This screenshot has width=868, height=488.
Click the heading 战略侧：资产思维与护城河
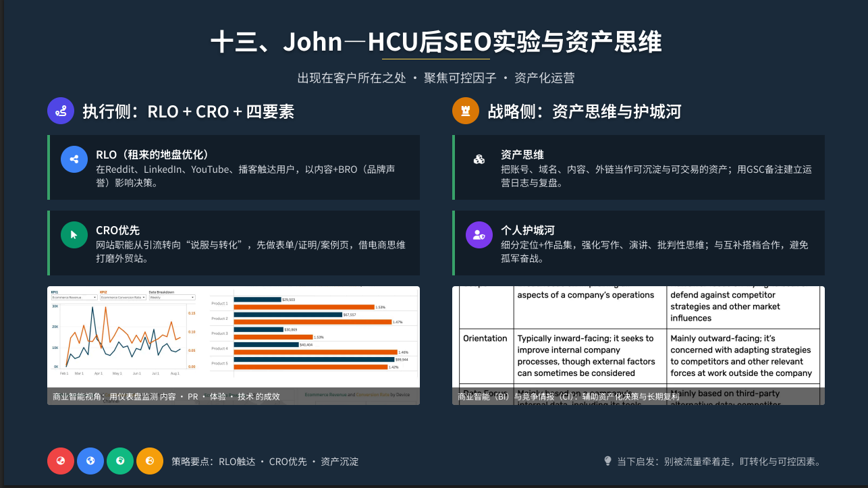(x=585, y=111)
